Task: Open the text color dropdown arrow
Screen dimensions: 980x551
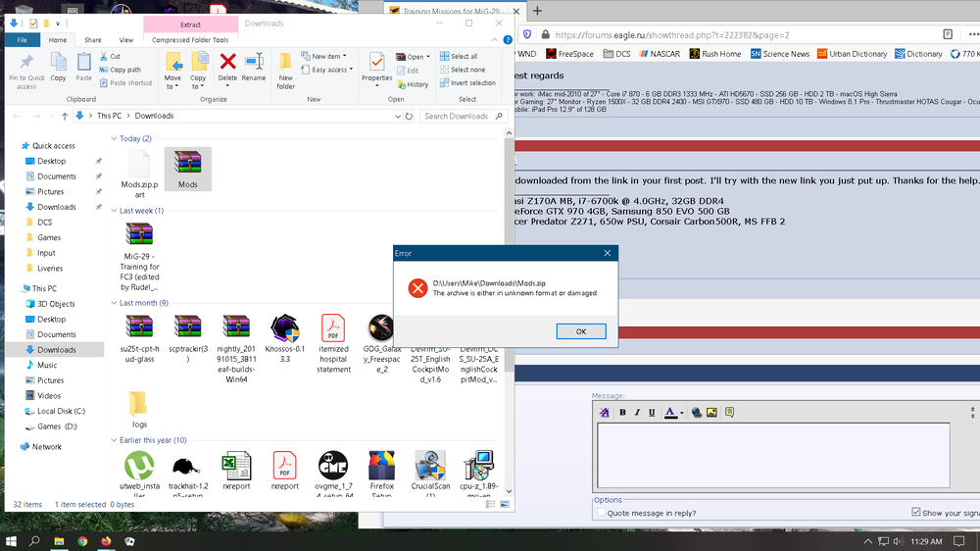Action: coord(681,413)
